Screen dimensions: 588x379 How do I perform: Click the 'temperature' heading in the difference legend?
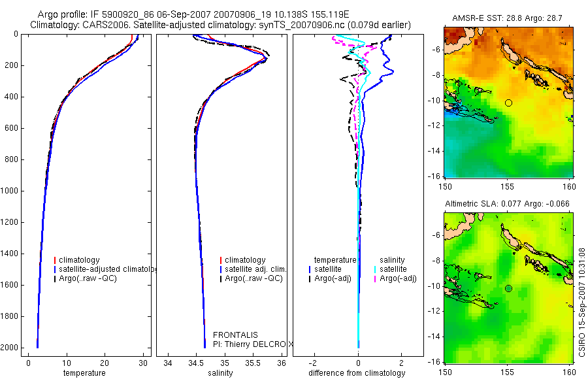[335, 260]
